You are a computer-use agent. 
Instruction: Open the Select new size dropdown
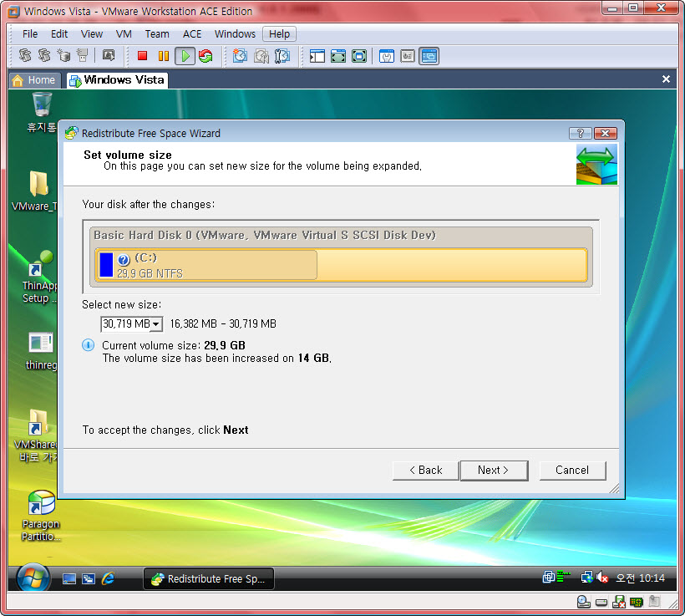point(156,324)
